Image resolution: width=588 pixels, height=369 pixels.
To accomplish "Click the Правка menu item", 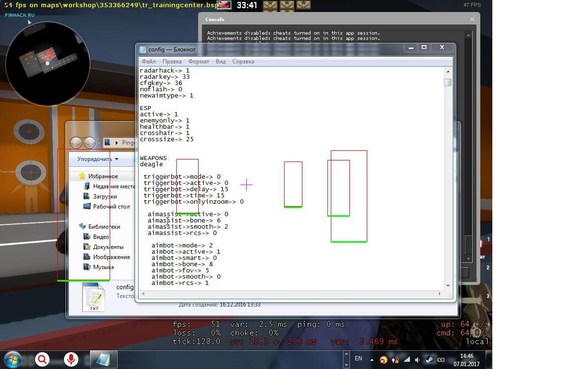I will coord(172,61).
